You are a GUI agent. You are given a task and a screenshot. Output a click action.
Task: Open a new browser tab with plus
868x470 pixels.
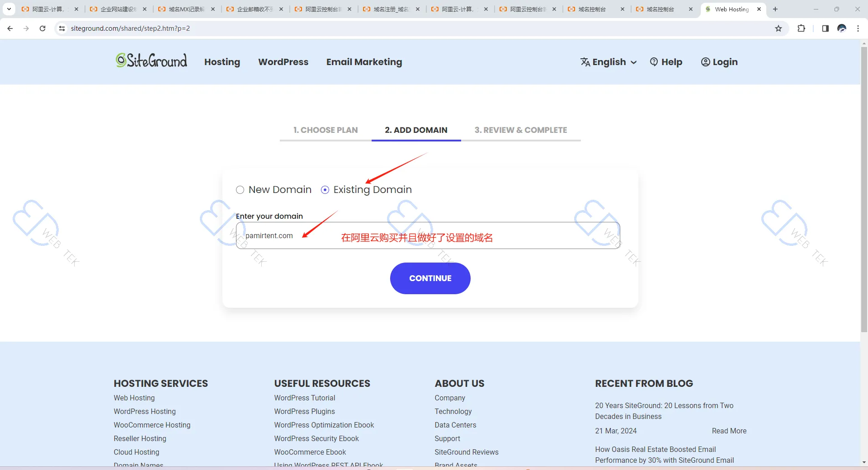(775, 9)
